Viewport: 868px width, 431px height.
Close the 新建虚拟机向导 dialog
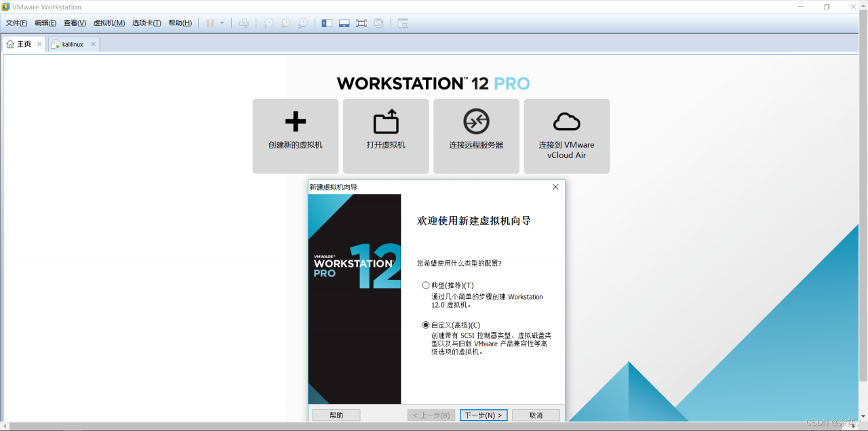pos(555,187)
